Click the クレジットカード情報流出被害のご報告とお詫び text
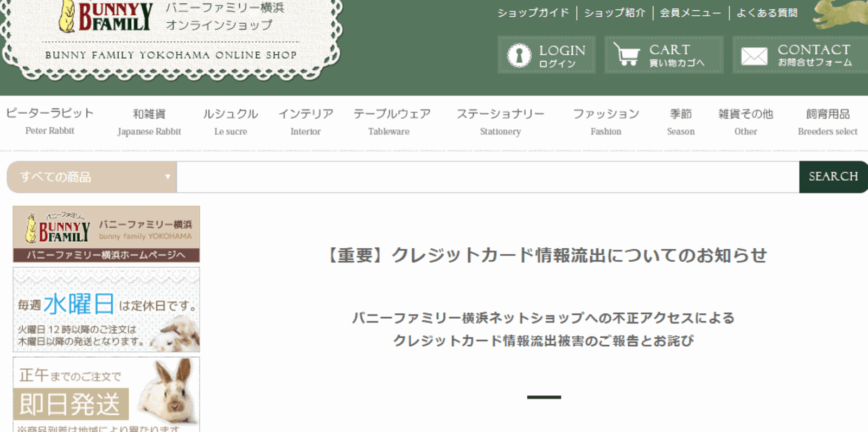The height and width of the screenshot is (432, 868). point(543,340)
